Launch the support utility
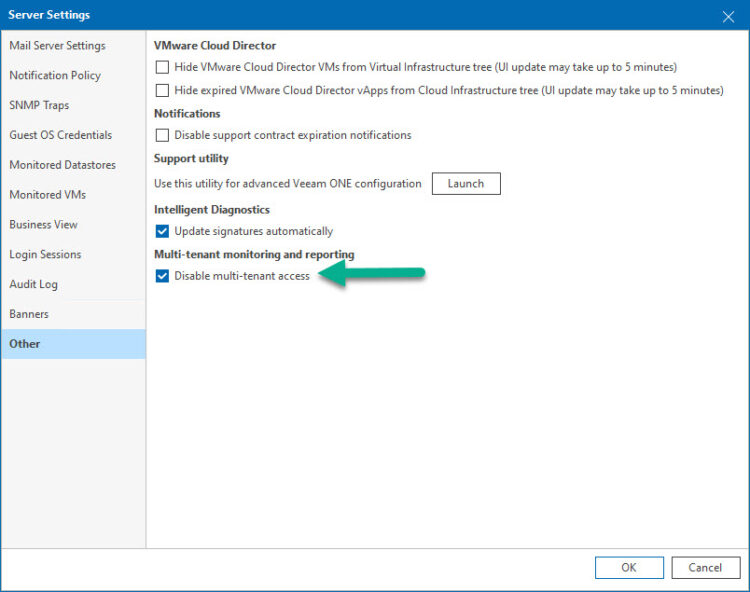The height and width of the screenshot is (592, 750). [466, 184]
